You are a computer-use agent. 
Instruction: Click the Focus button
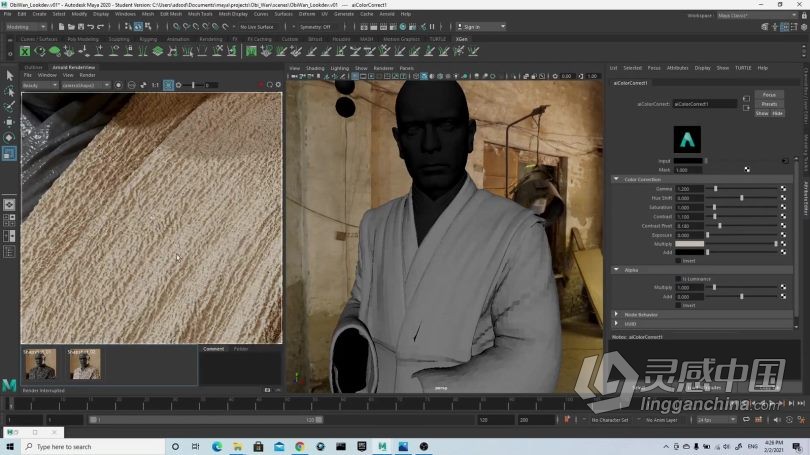(769, 95)
